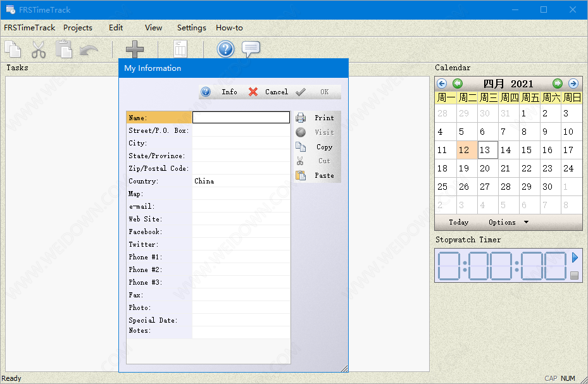Image resolution: width=588 pixels, height=384 pixels.
Task: Open the View menu
Action: (153, 28)
